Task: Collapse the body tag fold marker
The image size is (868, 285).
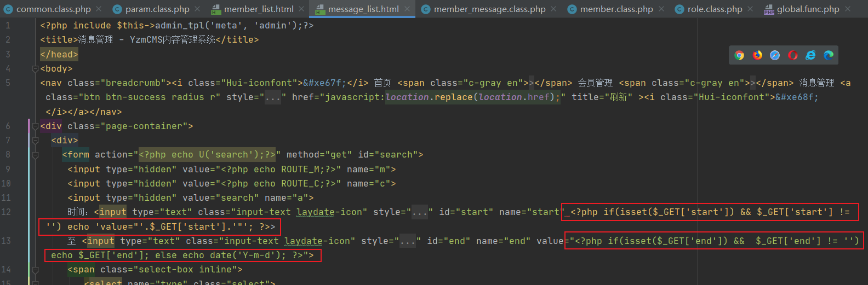Action: coord(35,69)
